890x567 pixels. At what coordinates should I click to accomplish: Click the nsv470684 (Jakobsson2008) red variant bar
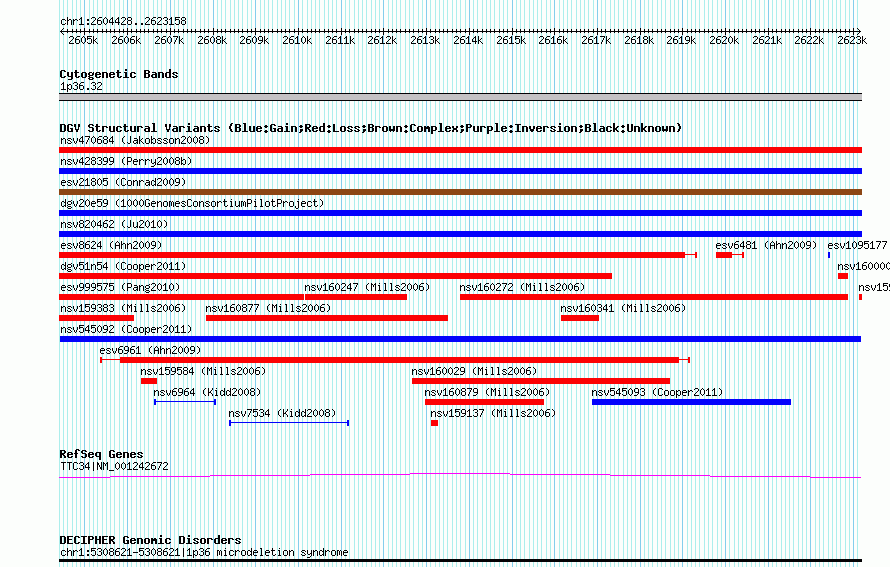coord(460,150)
